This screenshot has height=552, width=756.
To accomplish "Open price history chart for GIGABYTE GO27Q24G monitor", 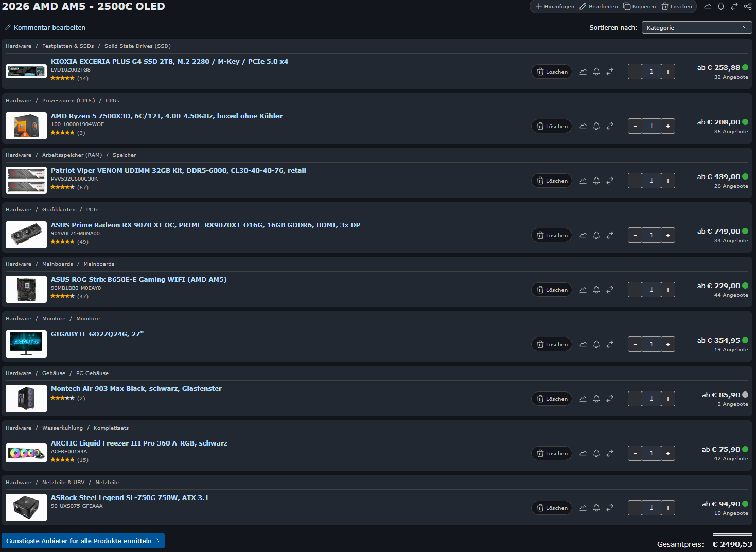I will (583, 344).
